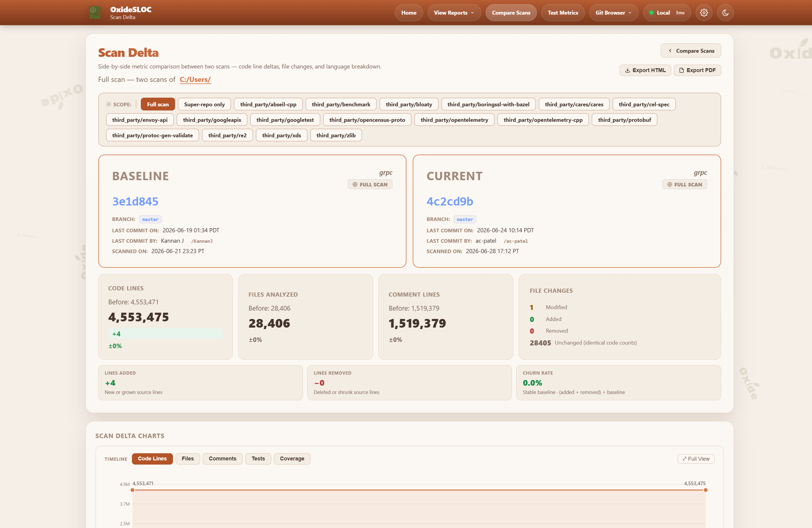Open Compare Scans in the top navigation

(511, 13)
